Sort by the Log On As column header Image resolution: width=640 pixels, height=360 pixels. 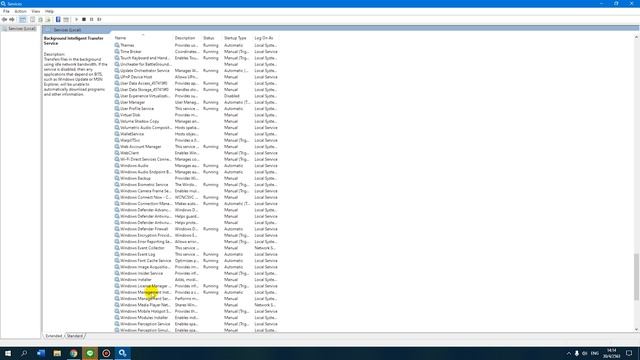[x=266, y=38]
